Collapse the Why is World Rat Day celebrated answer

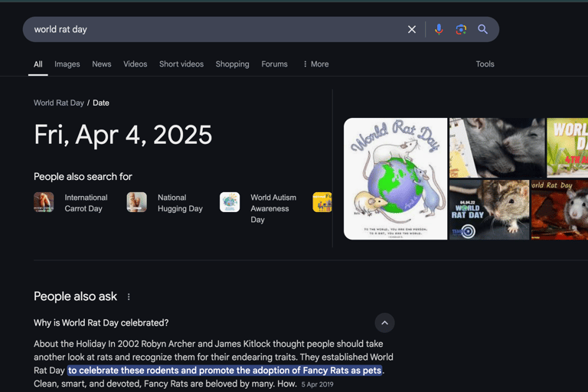point(385,323)
